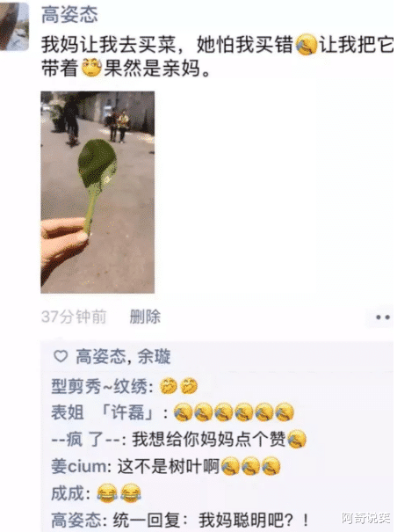Open the two-dot comment menu button
This screenshot has height=532, width=397.
coord(382,317)
